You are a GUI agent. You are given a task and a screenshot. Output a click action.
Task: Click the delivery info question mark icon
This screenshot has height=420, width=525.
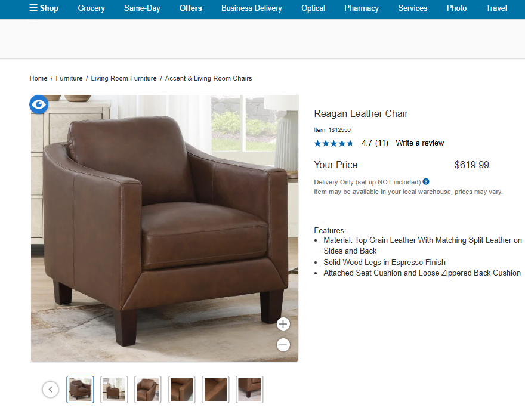coord(426,181)
